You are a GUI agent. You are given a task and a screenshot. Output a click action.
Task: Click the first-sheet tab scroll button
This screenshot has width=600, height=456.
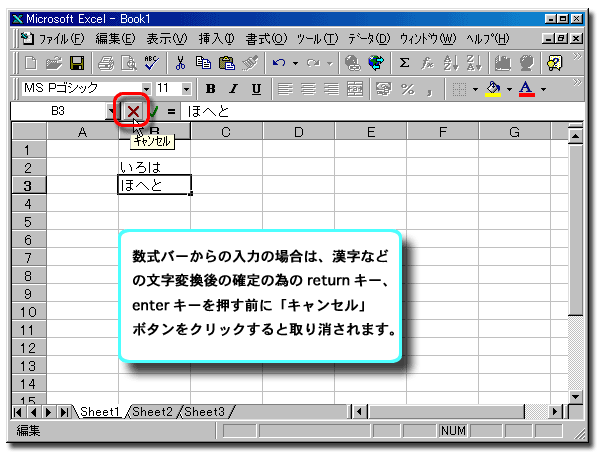click(x=17, y=412)
